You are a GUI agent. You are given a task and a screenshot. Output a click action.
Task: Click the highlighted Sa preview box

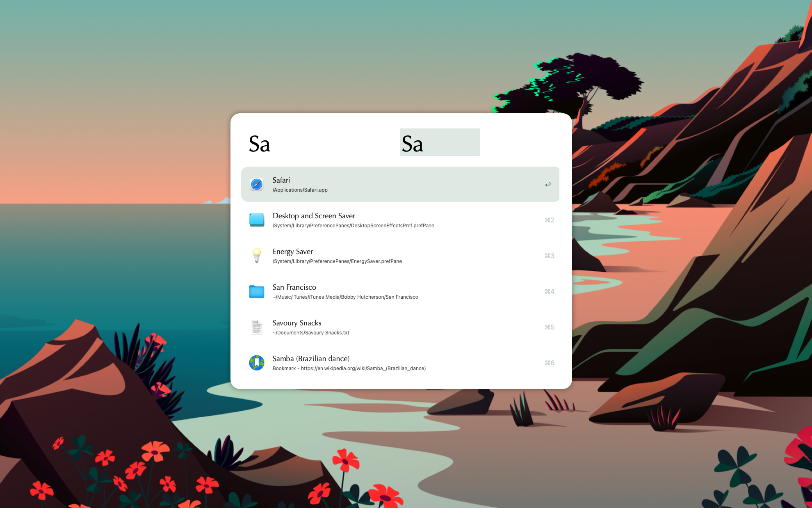[x=440, y=142]
